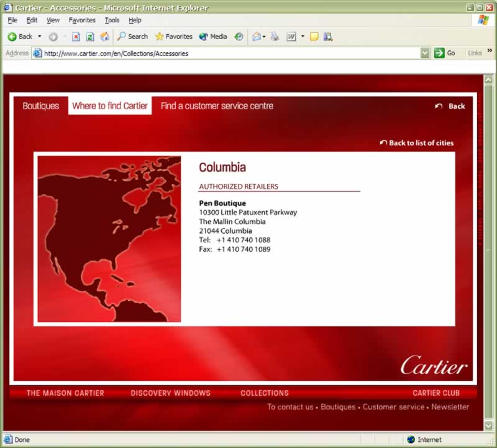Click the Columbia city heading

click(222, 167)
